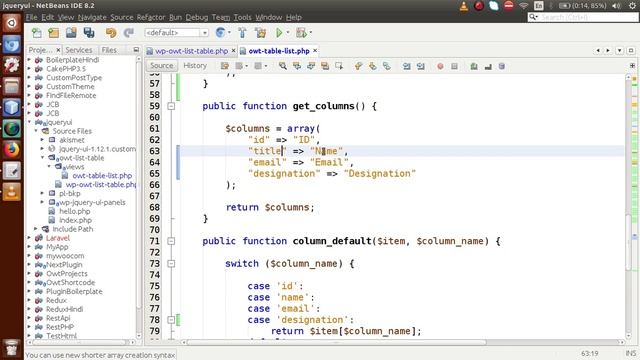Click the New Project toolbar icon
This screenshot has width=640, height=360.
(x=53, y=33)
